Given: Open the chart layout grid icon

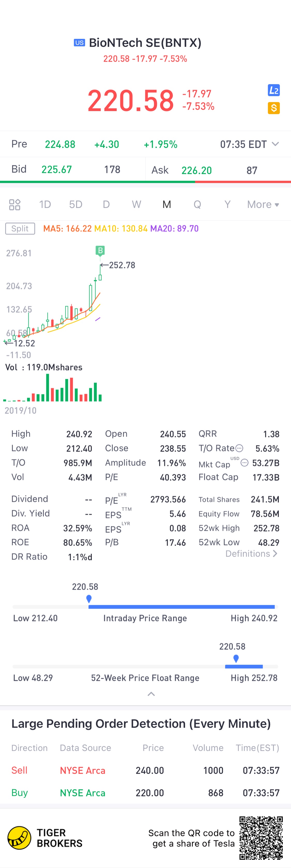Looking at the screenshot, I should point(14,205).
